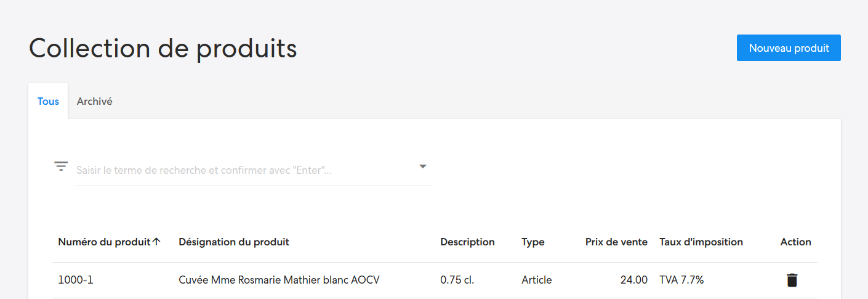Sort by Taux d'imposition column header

[701, 242]
